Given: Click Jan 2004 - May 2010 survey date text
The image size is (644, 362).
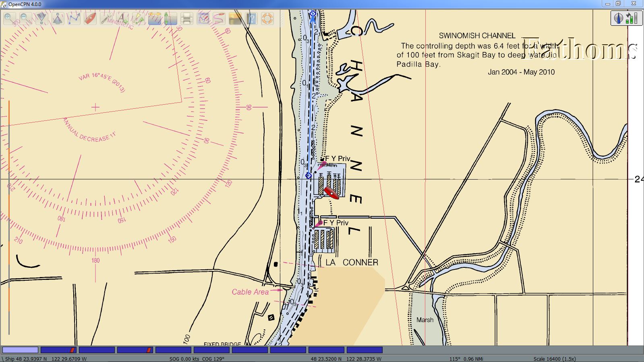Looking at the screenshot, I should coord(521,72).
